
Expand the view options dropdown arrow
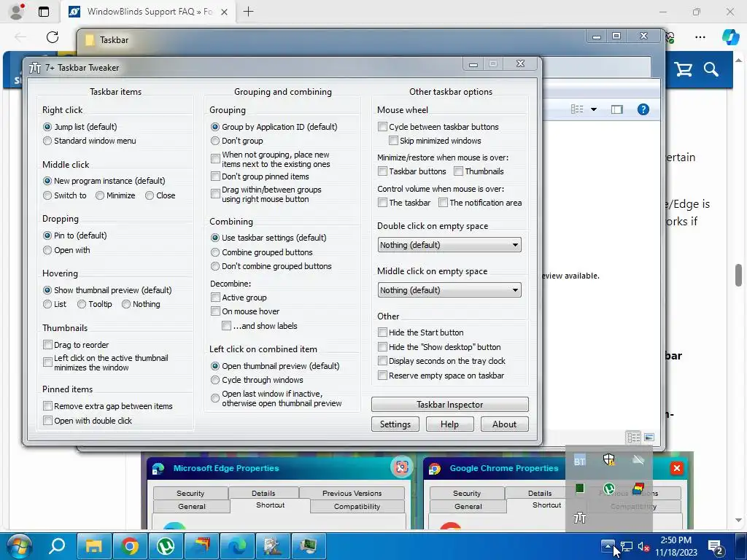tap(594, 109)
